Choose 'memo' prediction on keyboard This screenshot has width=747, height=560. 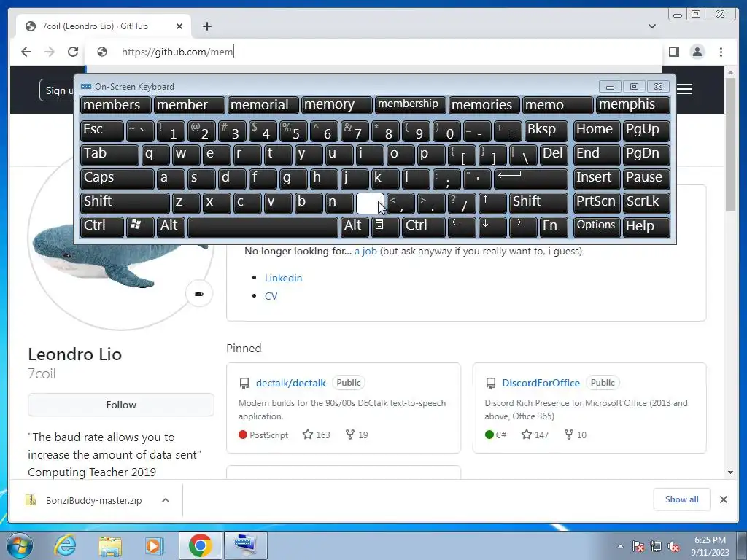(558, 105)
